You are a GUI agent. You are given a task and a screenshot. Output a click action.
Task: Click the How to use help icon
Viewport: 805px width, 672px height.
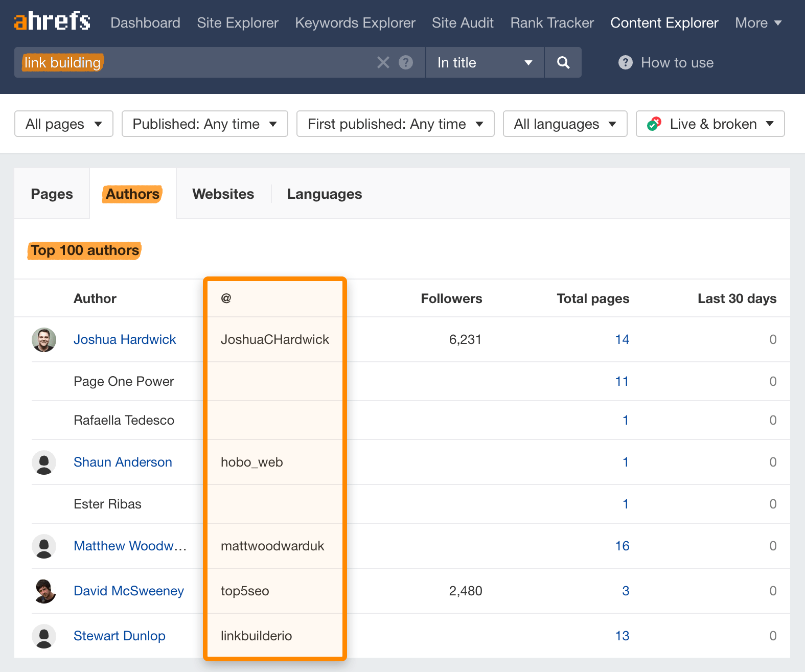[x=625, y=62]
